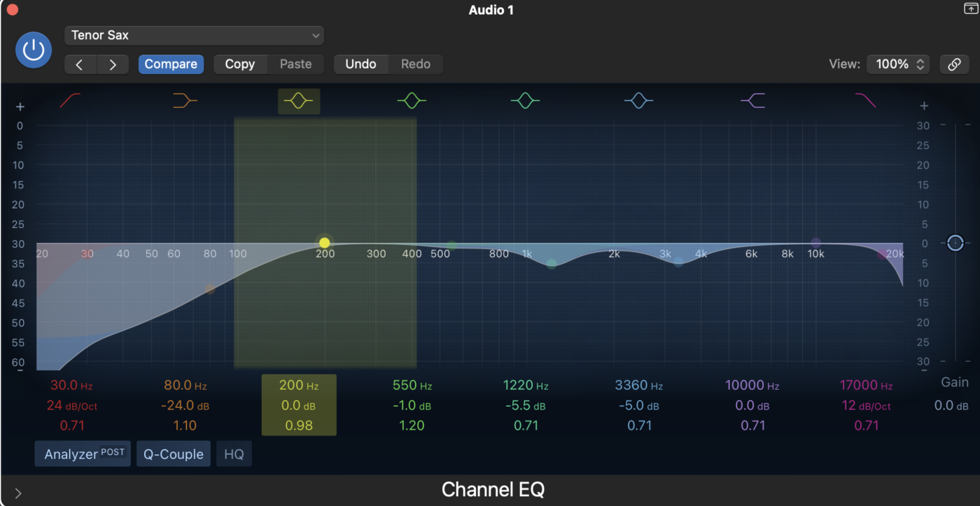Click the 80.0 Hz frequency value
The width and height of the screenshot is (980, 506).
tap(185, 385)
